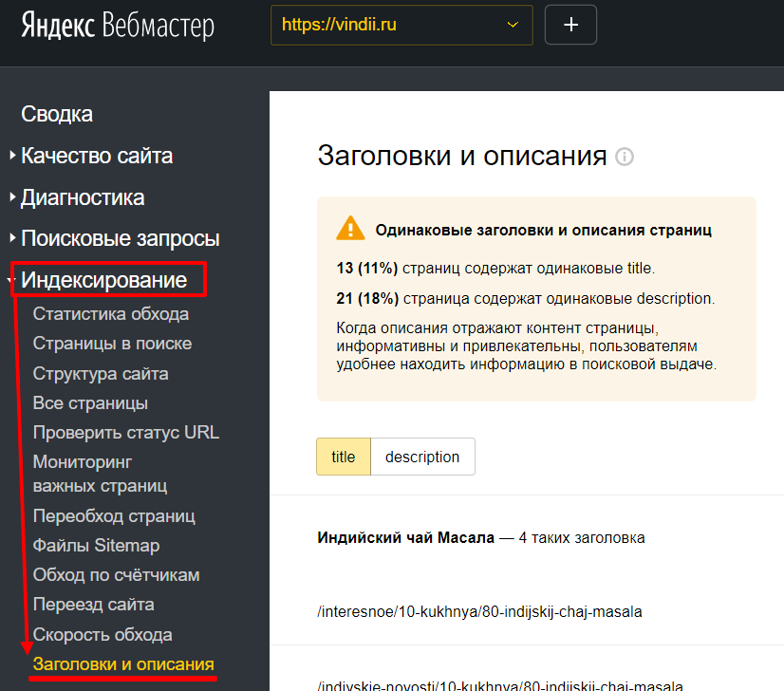Open Страницы в поиске page
784x691 pixels.
click(x=113, y=344)
